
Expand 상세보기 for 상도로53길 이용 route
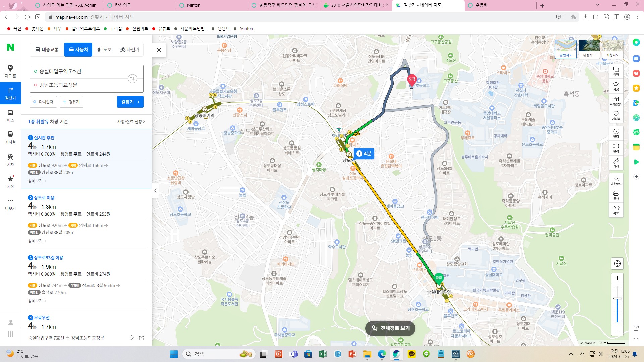point(37,301)
